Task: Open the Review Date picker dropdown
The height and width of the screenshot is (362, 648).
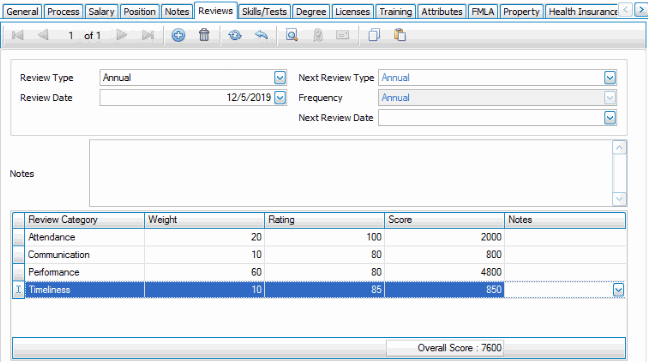Action: [x=280, y=98]
